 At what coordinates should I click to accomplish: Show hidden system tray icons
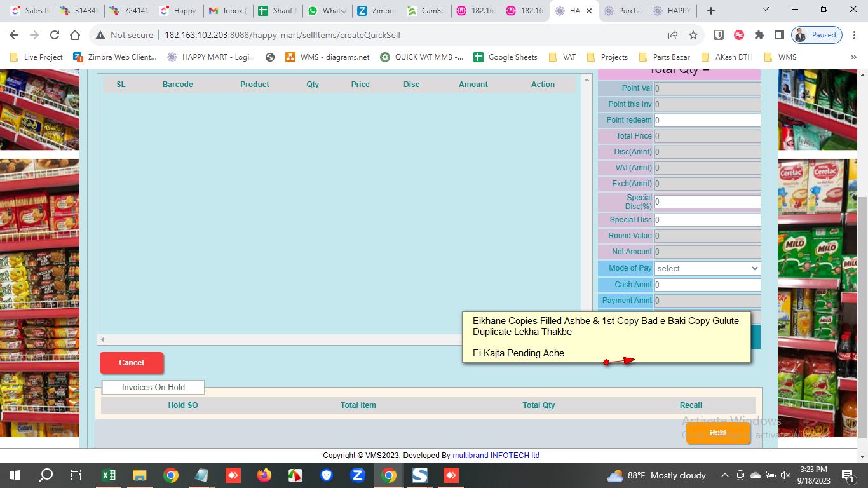[x=724, y=475]
